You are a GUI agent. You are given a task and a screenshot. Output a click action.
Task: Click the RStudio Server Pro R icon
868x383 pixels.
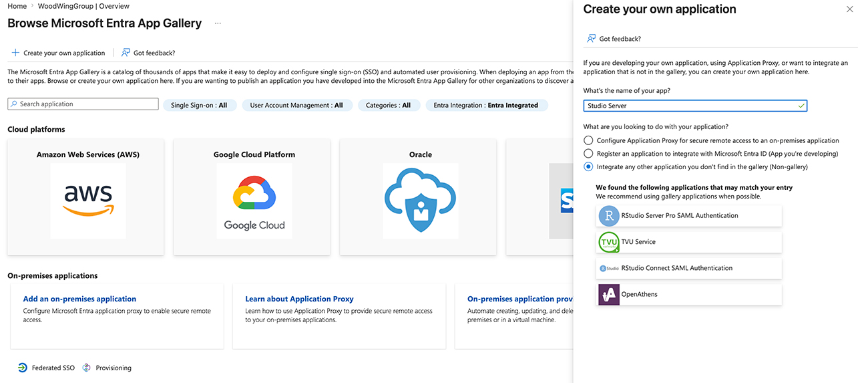point(608,216)
